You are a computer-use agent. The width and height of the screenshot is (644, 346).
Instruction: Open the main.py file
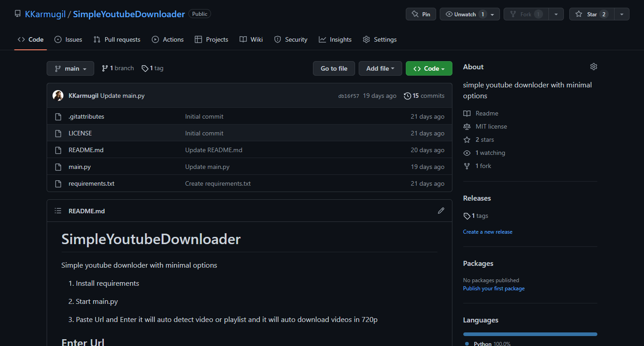point(80,167)
